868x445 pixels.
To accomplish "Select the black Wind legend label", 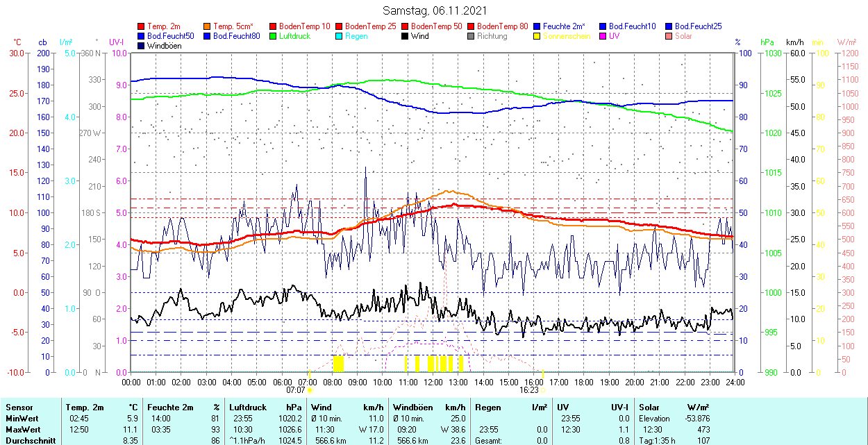I will tap(419, 36).
